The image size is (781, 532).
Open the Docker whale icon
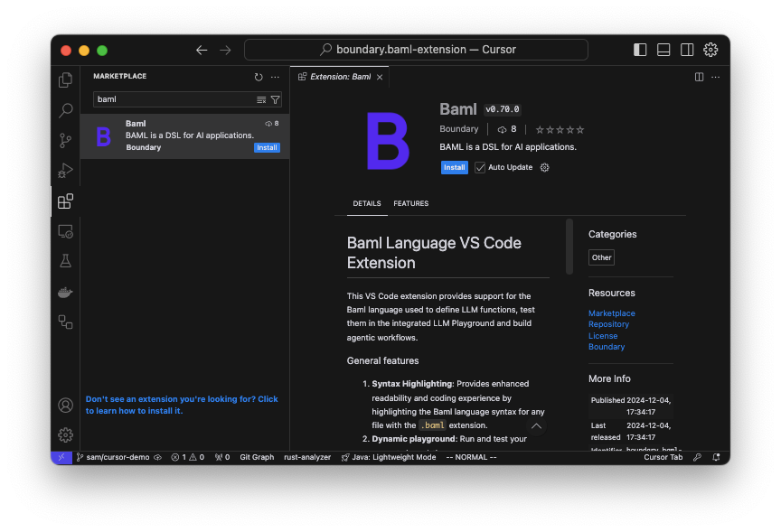tap(65, 292)
